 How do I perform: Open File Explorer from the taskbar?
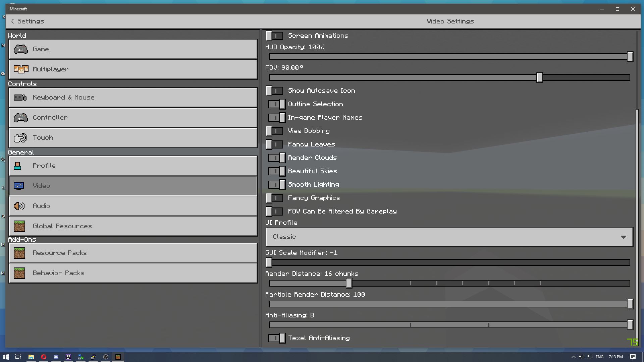point(31,357)
